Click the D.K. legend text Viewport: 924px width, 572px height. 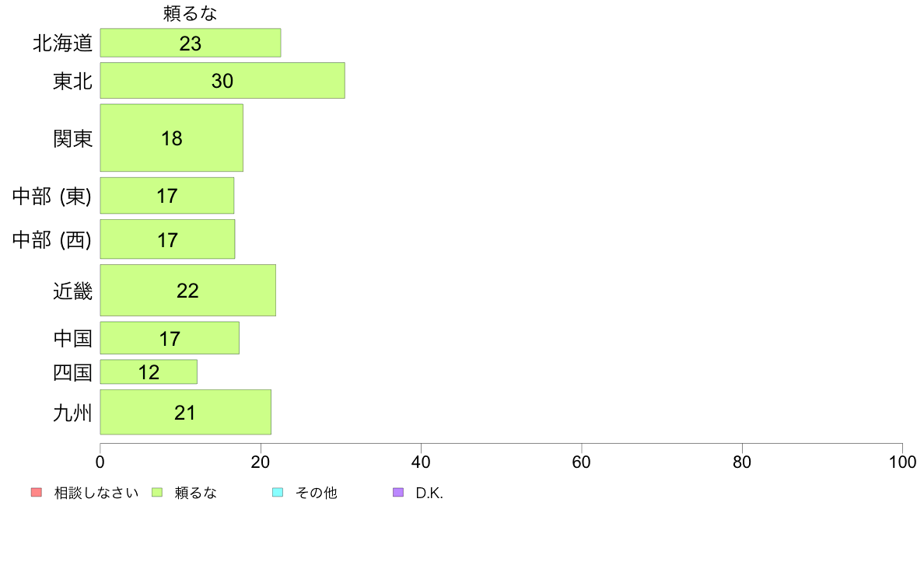tap(429, 493)
